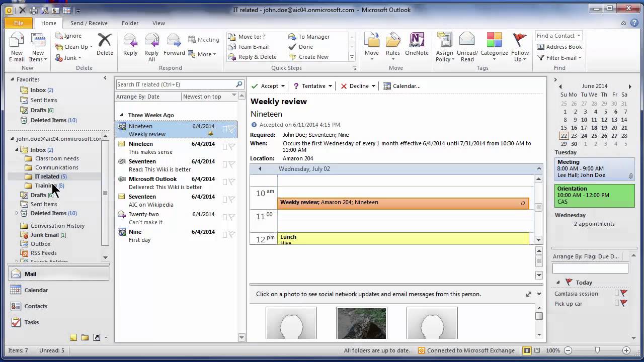
Task: Expand the Deleted Items folder in the account tree
Action: tap(17, 213)
